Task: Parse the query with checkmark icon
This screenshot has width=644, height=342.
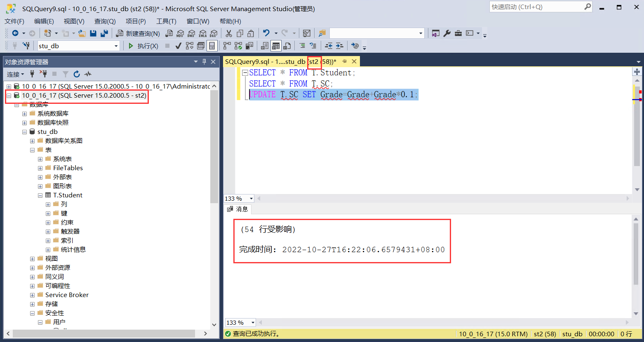Action: [x=178, y=46]
